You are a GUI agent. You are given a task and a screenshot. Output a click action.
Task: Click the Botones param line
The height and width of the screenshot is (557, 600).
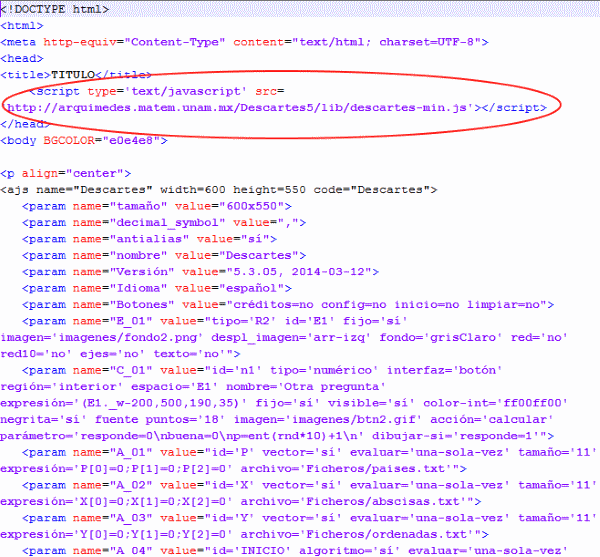click(288, 304)
